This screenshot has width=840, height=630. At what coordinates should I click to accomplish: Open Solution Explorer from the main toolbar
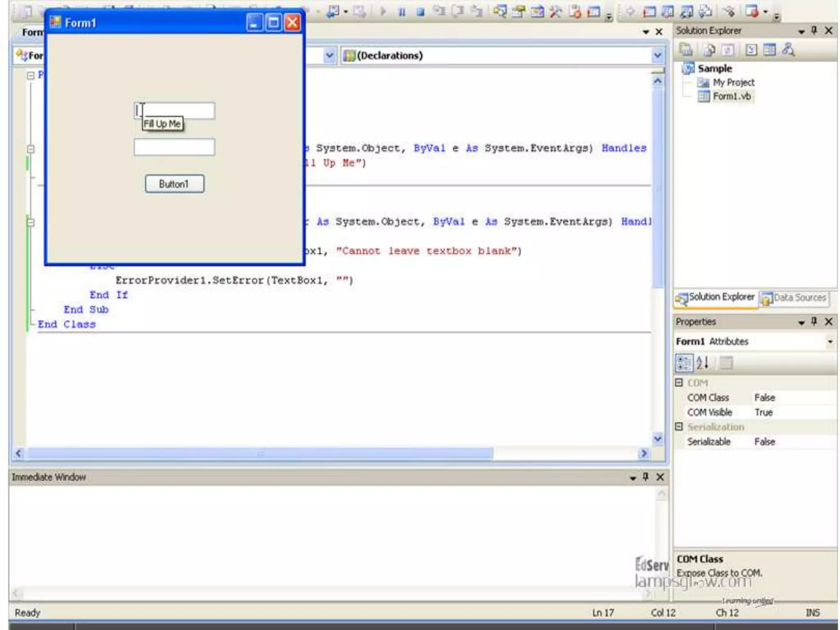click(500, 11)
